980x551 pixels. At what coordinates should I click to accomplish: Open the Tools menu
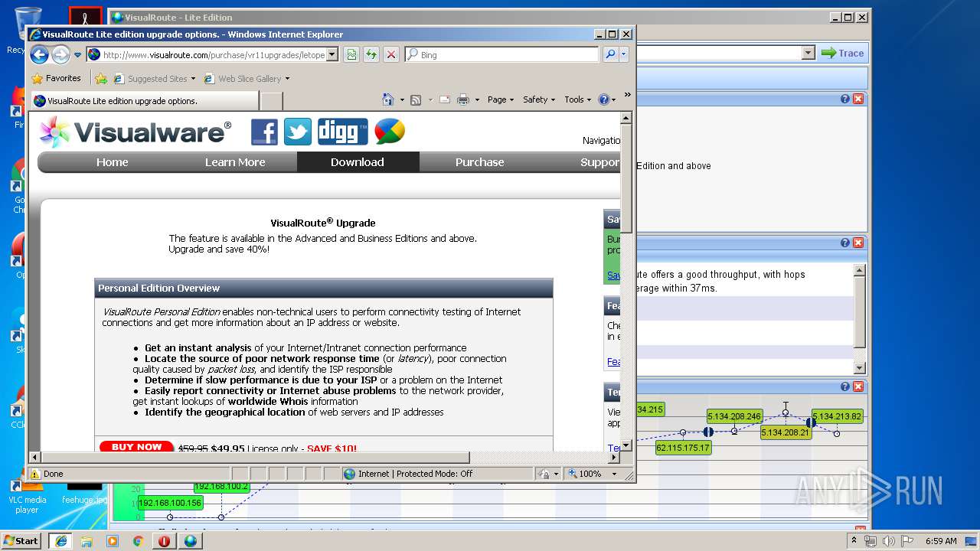tap(577, 99)
